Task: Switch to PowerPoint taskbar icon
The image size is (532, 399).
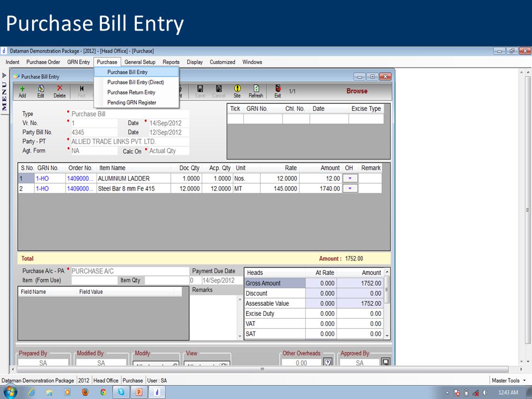Action: coord(139,392)
